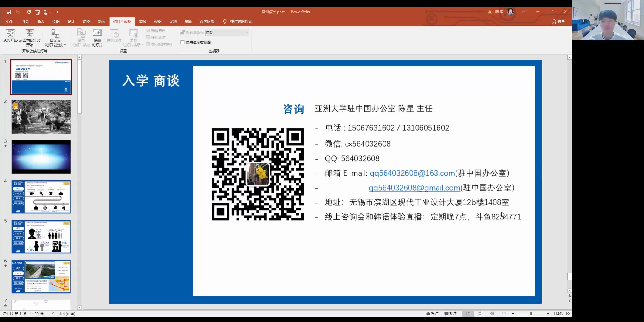
Task: Switch to Reading view icon
Action: (492, 314)
